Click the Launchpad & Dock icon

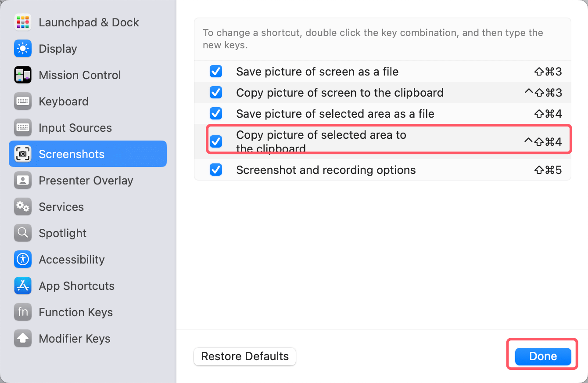click(x=22, y=22)
